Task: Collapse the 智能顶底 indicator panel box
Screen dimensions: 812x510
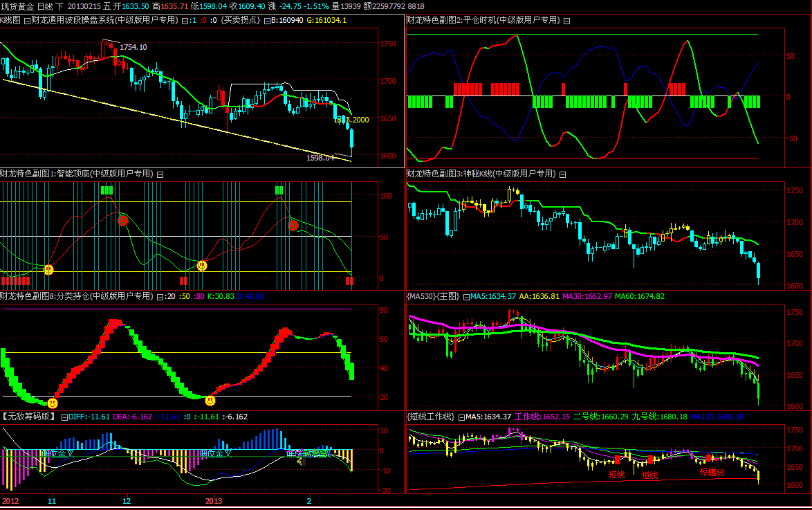Action: pyautogui.click(x=160, y=174)
